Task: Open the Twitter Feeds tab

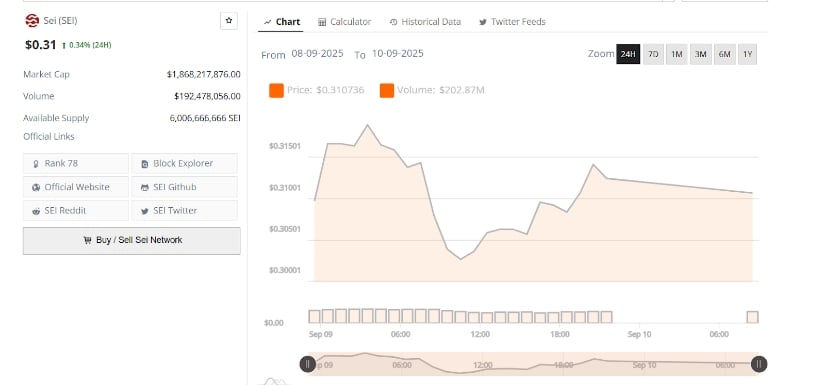Action: click(x=512, y=22)
